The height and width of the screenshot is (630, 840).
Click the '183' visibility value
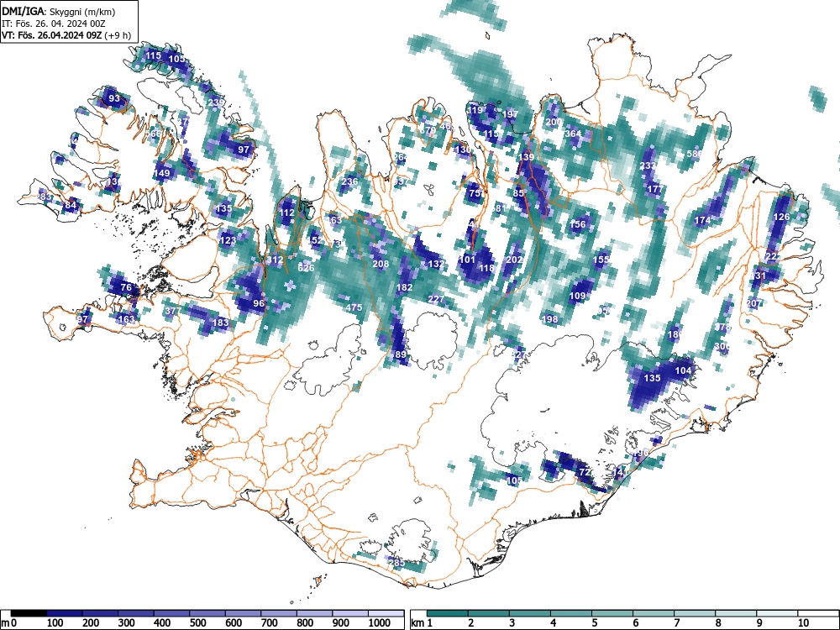tap(221, 322)
